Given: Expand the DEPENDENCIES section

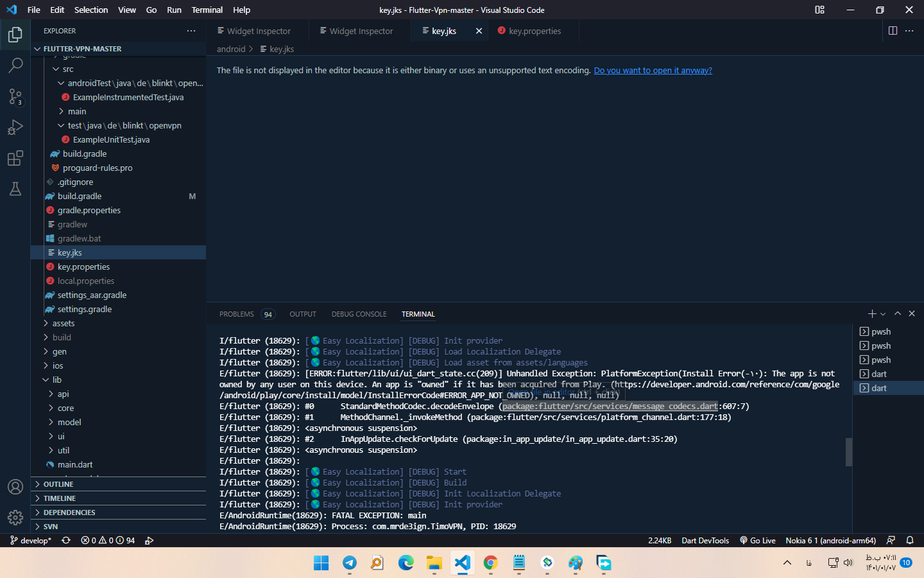Looking at the screenshot, I should click(x=118, y=512).
